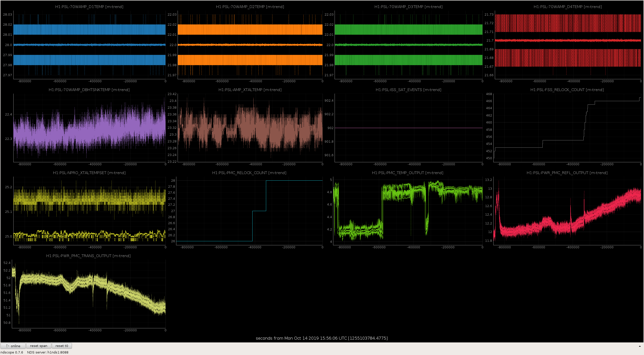Click the 23.42 y-axis label in AMP_XTALTEMP

click(x=172, y=94)
